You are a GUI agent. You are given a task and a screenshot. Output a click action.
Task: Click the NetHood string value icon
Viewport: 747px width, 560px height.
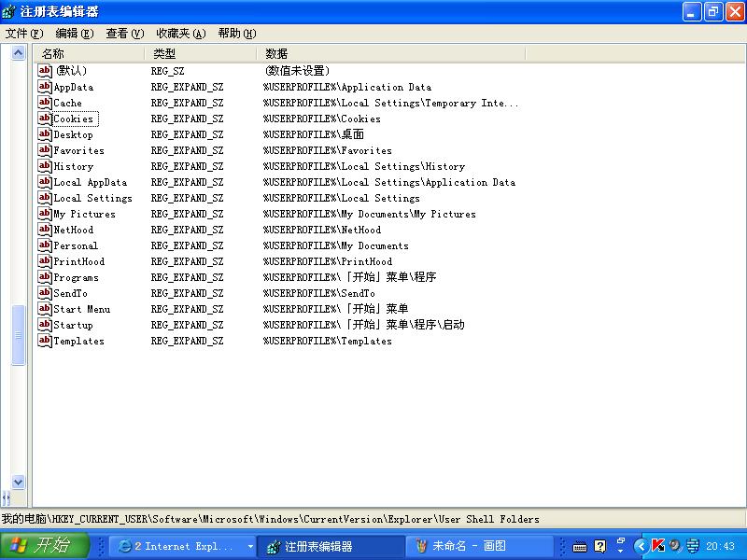tap(45, 230)
